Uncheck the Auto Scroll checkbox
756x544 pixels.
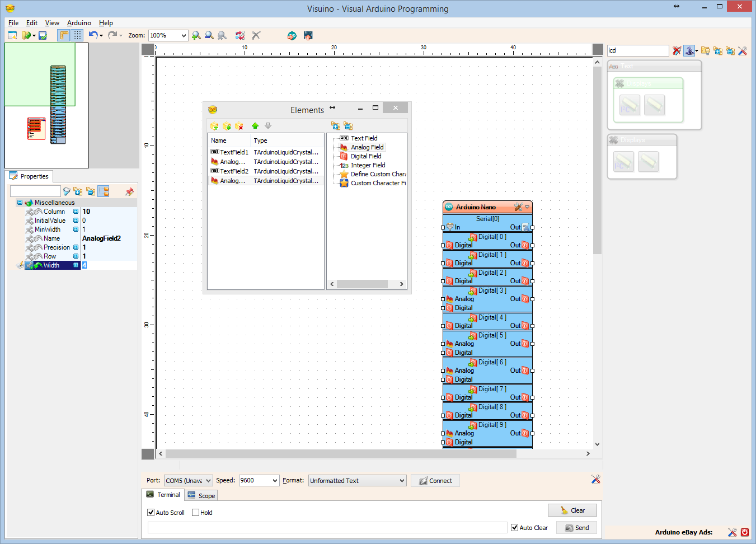point(151,513)
